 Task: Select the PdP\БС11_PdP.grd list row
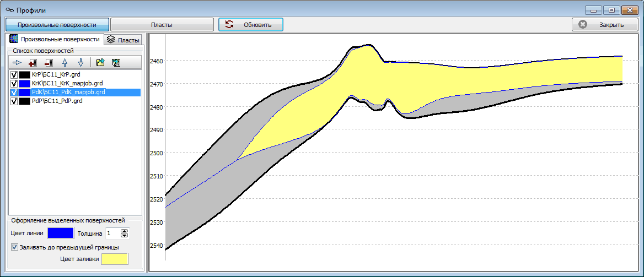[x=75, y=101]
